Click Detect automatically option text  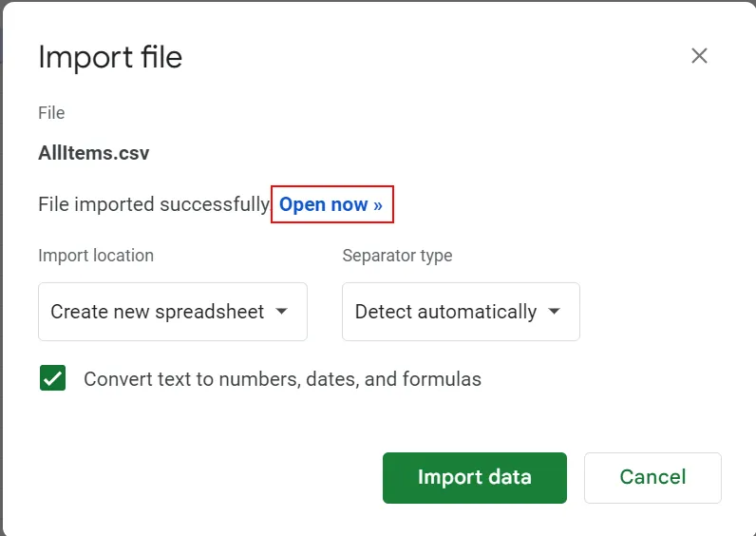click(x=445, y=312)
